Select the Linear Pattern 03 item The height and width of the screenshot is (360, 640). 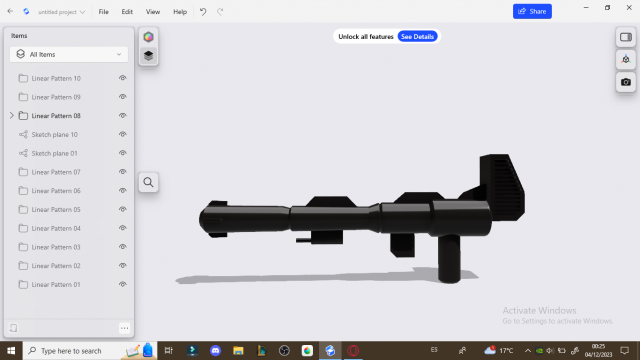tap(69, 247)
